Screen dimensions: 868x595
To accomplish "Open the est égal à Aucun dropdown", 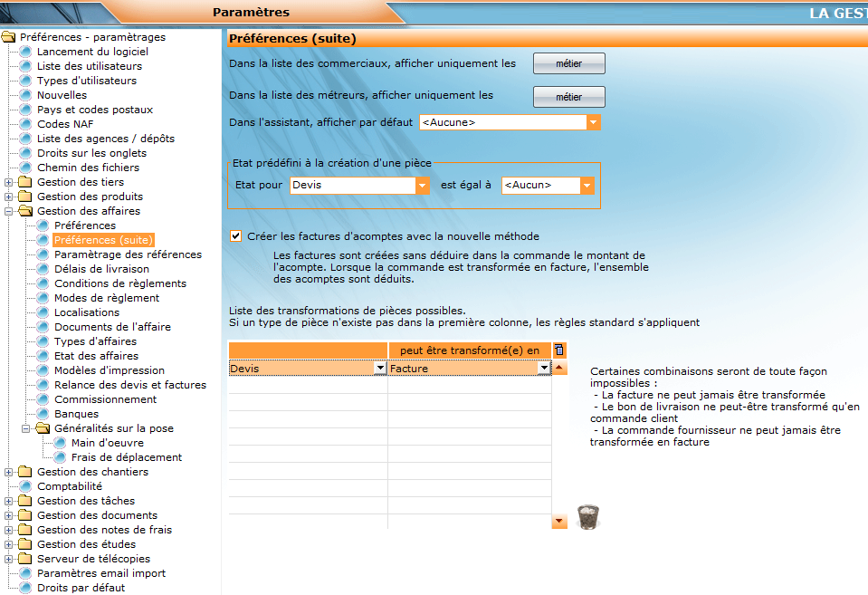I will point(587,185).
